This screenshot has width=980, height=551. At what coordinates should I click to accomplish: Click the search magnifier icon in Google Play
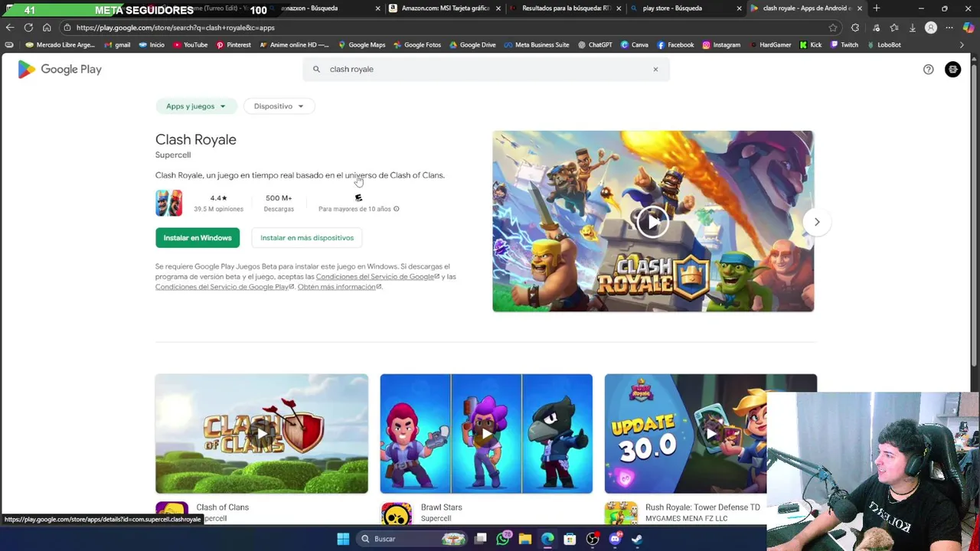coord(316,69)
